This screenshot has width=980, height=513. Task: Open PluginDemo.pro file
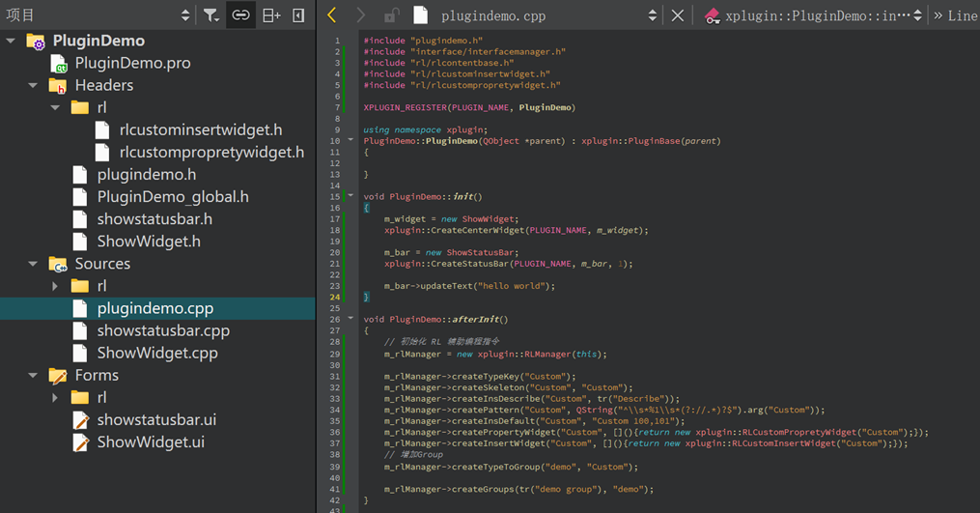pyautogui.click(x=132, y=63)
